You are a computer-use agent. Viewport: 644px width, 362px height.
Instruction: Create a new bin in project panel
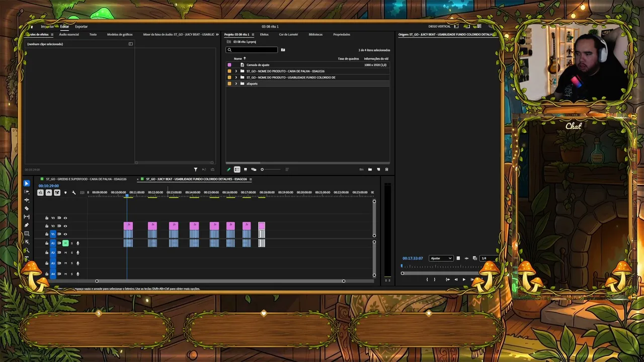370,169
